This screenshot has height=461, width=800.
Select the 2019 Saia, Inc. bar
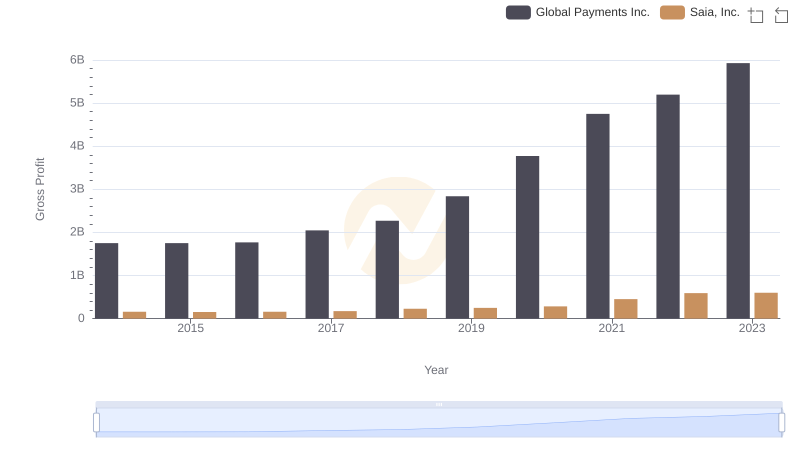(485, 313)
